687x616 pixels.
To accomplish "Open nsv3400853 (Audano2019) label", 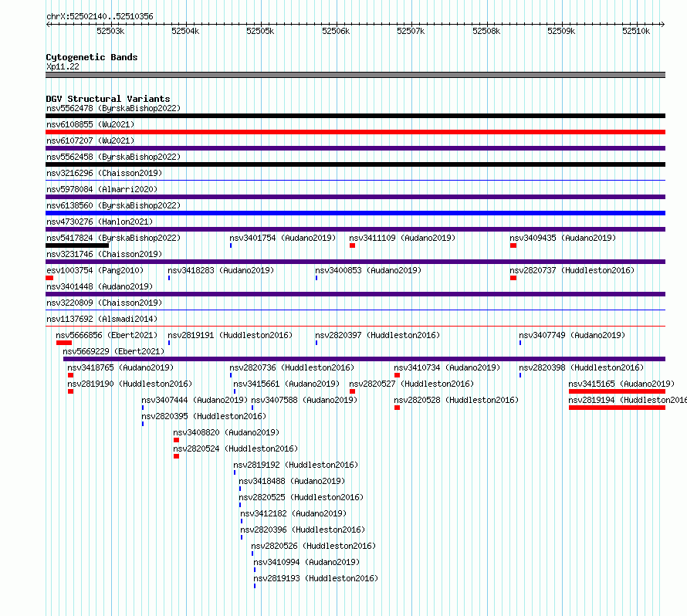I will pyautogui.click(x=368, y=270).
